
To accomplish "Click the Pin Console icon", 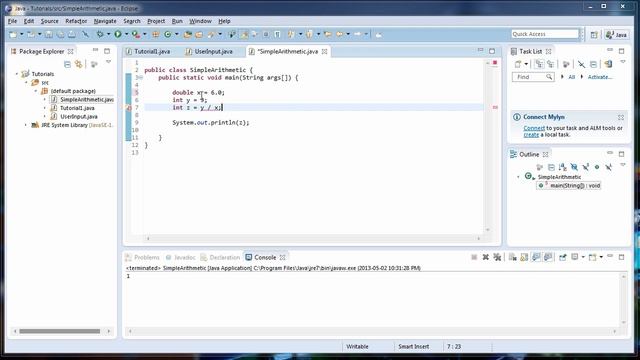I will [x=563, y=257].
